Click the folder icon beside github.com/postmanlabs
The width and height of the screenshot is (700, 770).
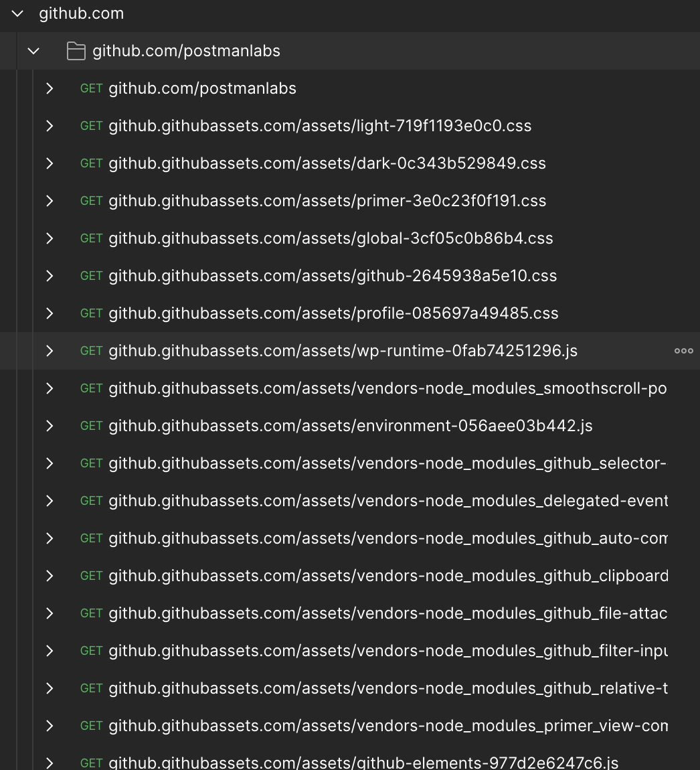point(76,51)
